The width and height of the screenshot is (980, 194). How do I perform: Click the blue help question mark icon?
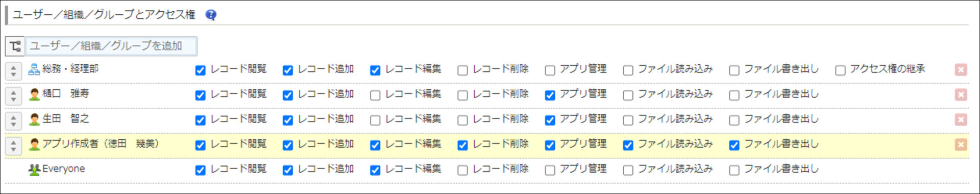211,15
